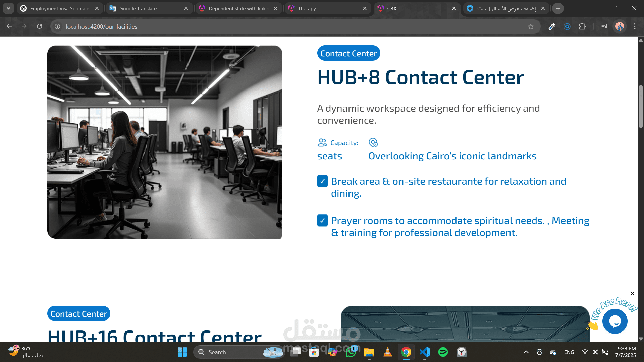This screenshot has height=362, width=644.
Task: Open a new browser tab
Action: click(x=558, y=8)
